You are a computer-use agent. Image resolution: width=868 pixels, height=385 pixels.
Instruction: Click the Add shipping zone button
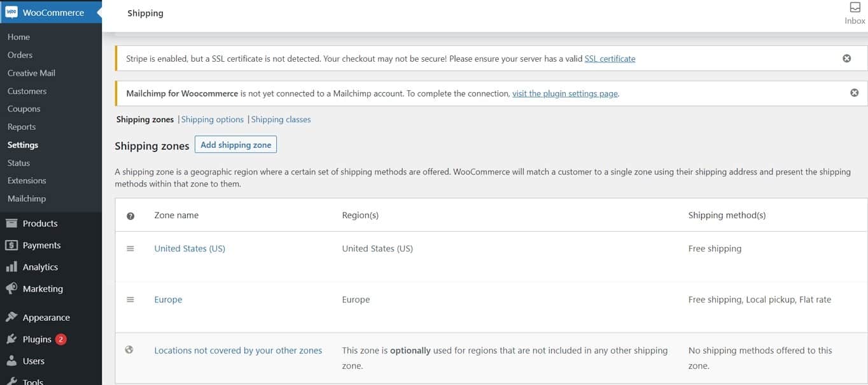(x=235, y=144)
